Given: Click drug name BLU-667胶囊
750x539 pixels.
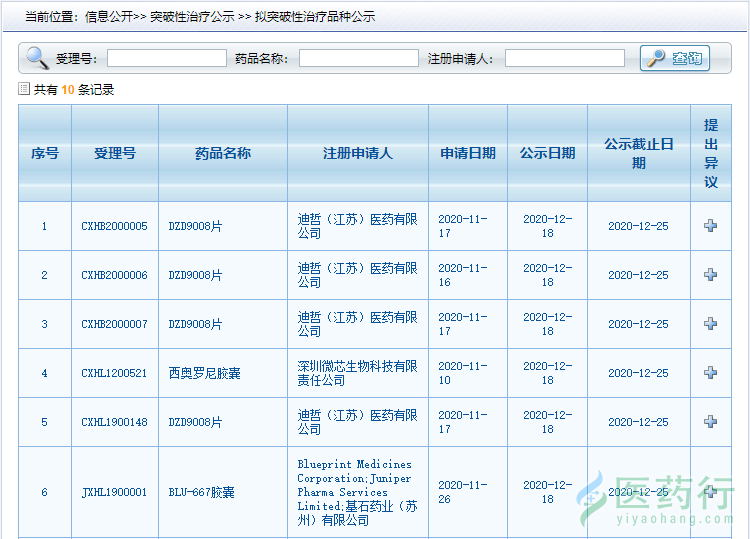Looking at the screenshot, I should point(201,492).
